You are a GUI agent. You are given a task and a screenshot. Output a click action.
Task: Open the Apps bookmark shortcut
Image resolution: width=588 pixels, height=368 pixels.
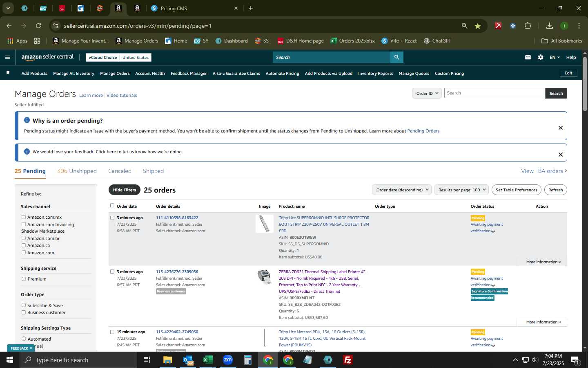click(x=18, y=41)
